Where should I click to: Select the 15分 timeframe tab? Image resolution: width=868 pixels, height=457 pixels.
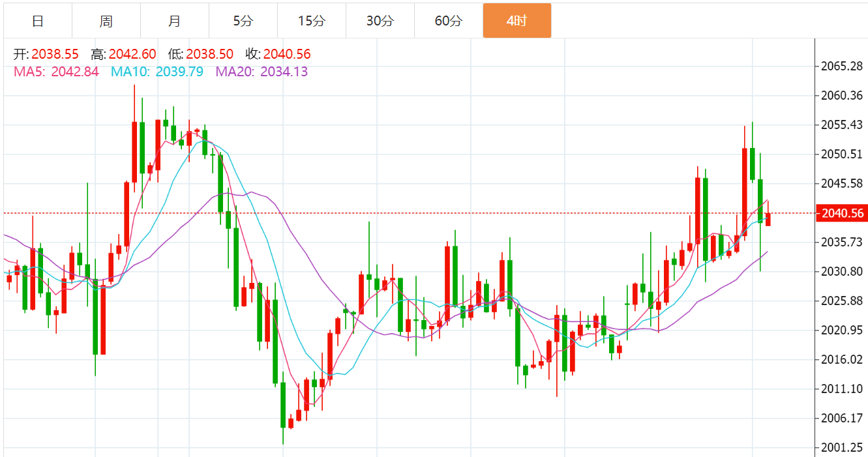point(312,21)
